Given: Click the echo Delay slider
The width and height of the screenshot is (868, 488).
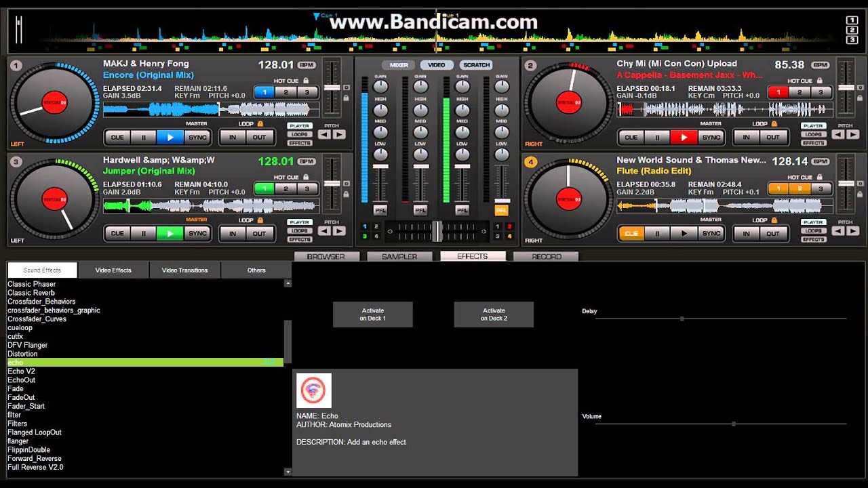Looking at the screenshot, I should [x=721, y=318].
